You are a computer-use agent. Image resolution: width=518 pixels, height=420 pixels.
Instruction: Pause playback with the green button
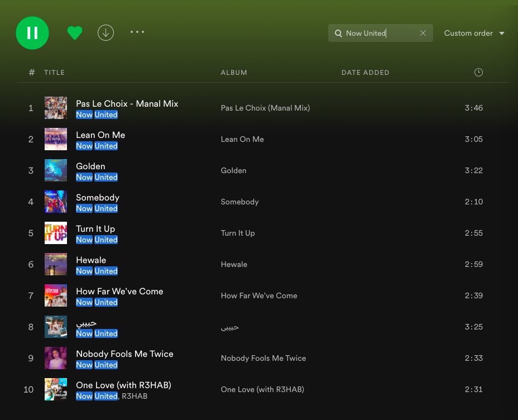tap(32, 33)
